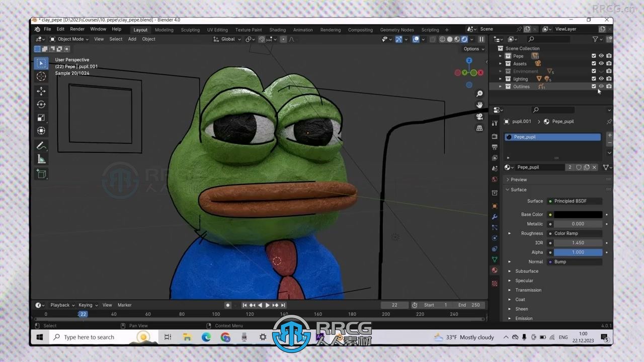Uncheck the Assets collection checkbox
Viewport: 644px width, 362px height.
click(594, 63)
